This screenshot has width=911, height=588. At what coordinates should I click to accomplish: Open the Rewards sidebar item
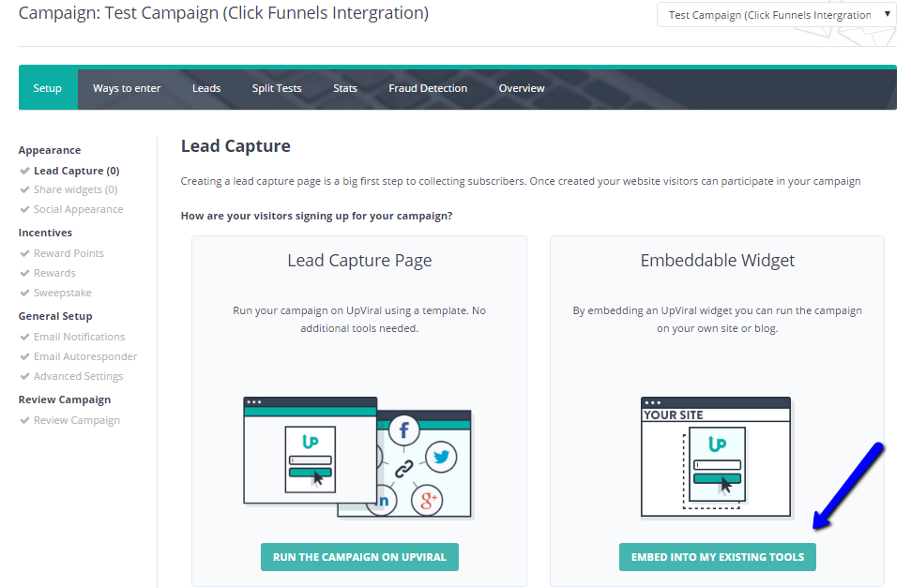tap(54, 273)
